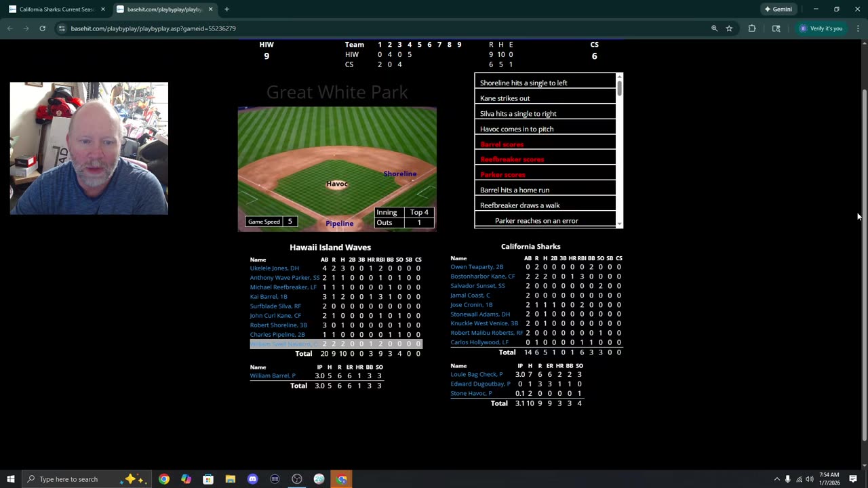This screenshot has width=868, height=488.
Task: Show hidden tray icons chevron
Action: 777,479
